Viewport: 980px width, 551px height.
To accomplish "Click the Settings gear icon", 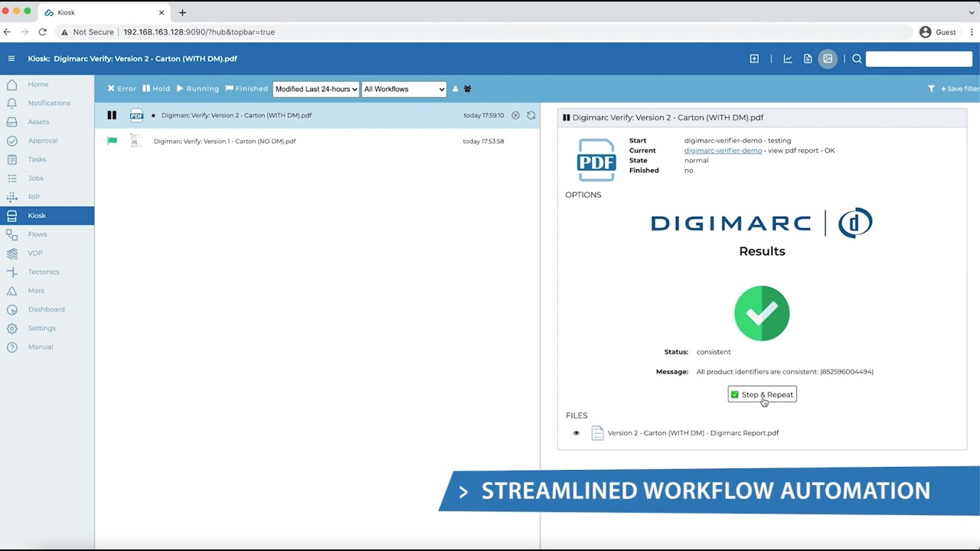I will [11, 328].
